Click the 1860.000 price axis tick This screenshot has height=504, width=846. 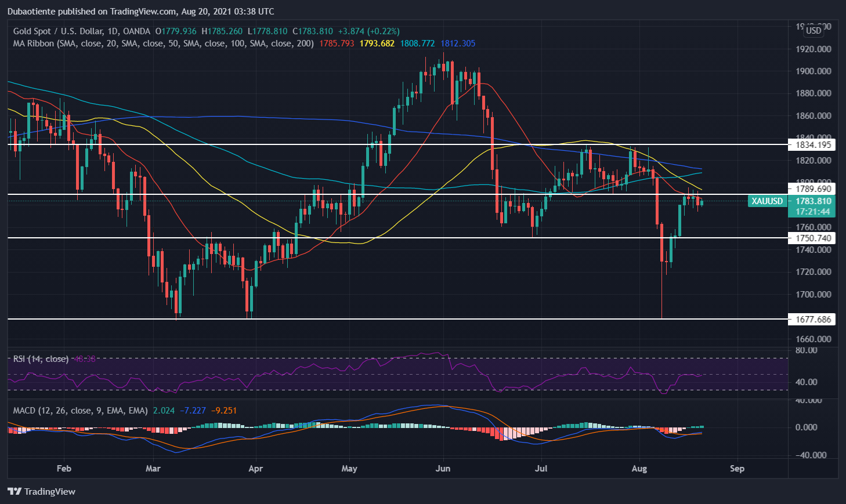coord(813,116)
